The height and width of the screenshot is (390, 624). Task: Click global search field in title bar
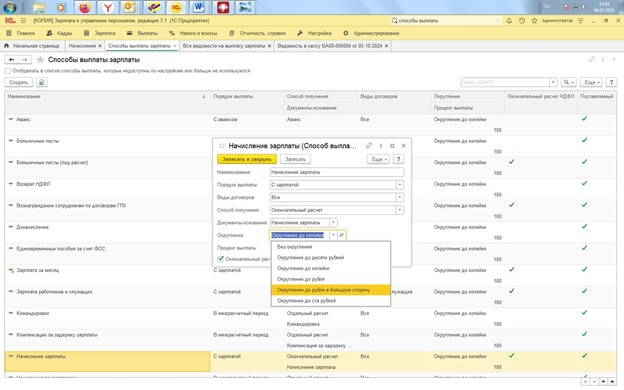click(x=445, y=21)
